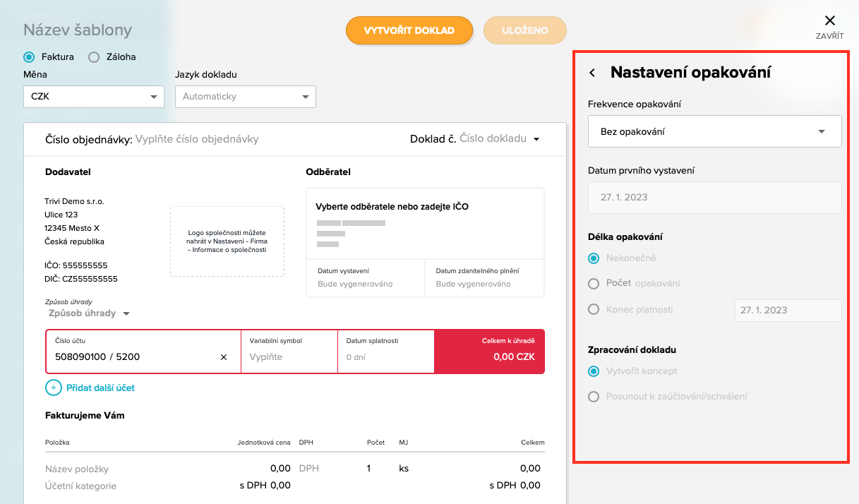
Task: Open the Jazyk dokladu dropdown
Action: pos(245,97)
